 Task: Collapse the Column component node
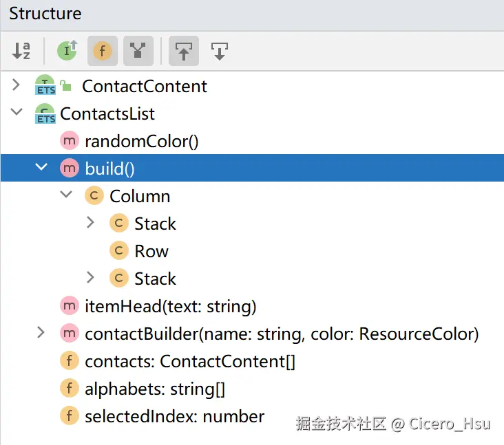point(66,196)
